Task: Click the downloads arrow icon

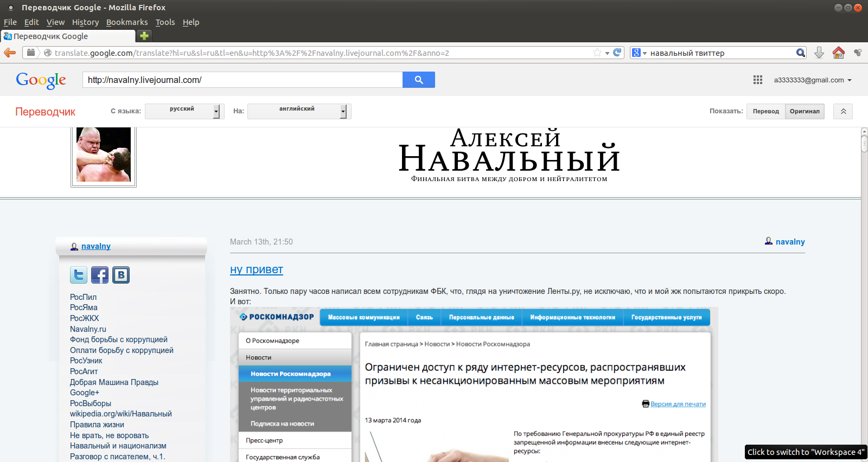Action: 819,53
